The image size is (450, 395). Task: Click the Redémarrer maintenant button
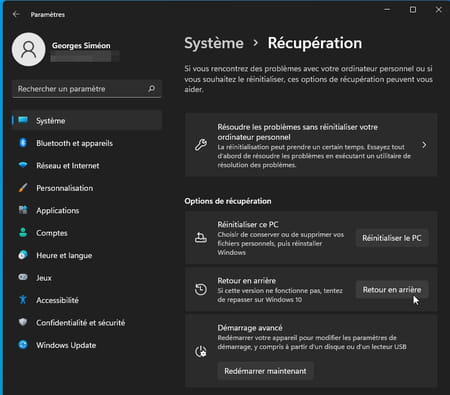pos(265,371)
